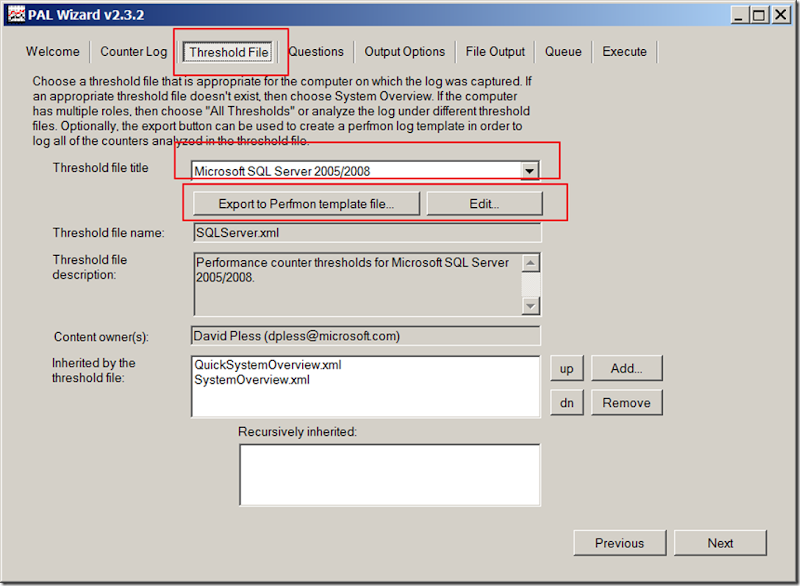800x586 pixels.
Task: Click the description box scroll up arrow
Action: click(531, 263)
